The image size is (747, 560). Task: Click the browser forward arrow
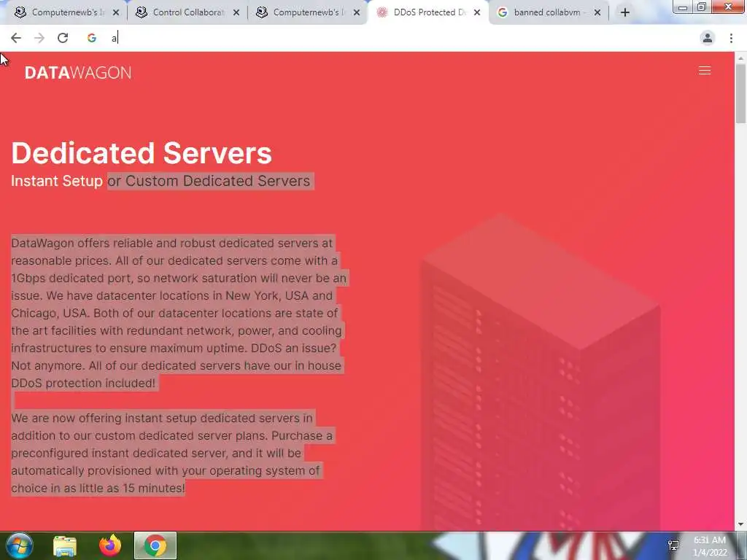click(39, 38)
